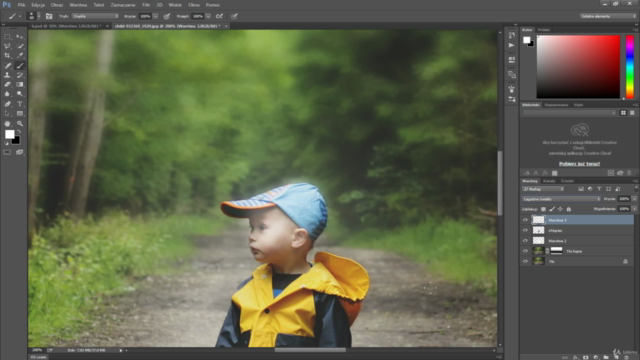
Task: Select the Hand tool
Action: click(x=7, y=123)
